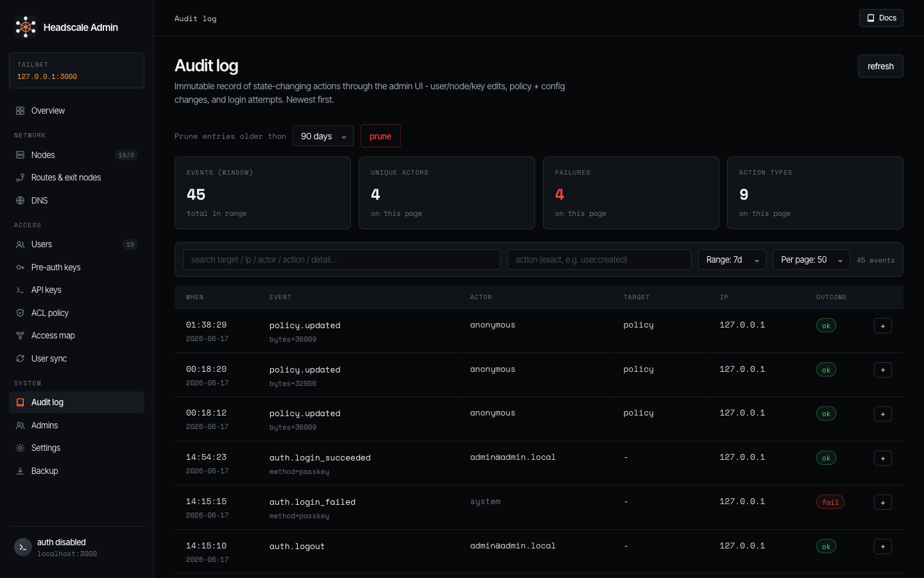Expand the auth.login_failed row details
This screenshot has height=578, width=924.
[883, 503]
